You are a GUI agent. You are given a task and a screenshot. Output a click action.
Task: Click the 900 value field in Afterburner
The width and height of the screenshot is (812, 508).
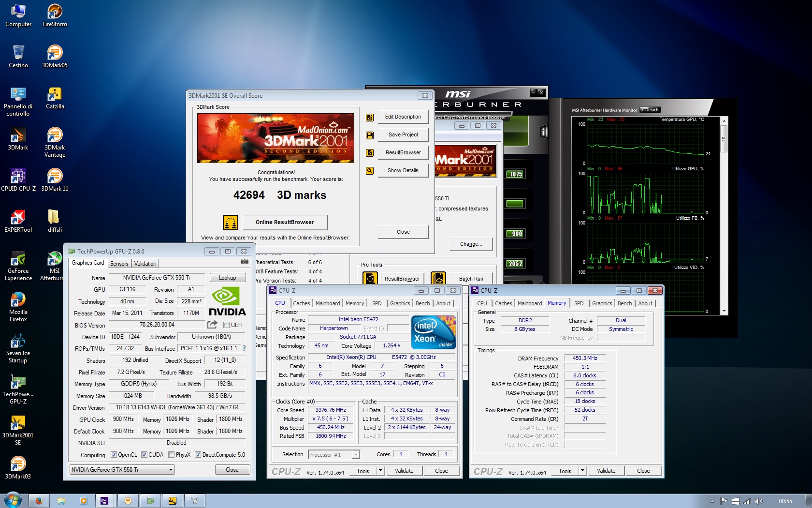515,234
